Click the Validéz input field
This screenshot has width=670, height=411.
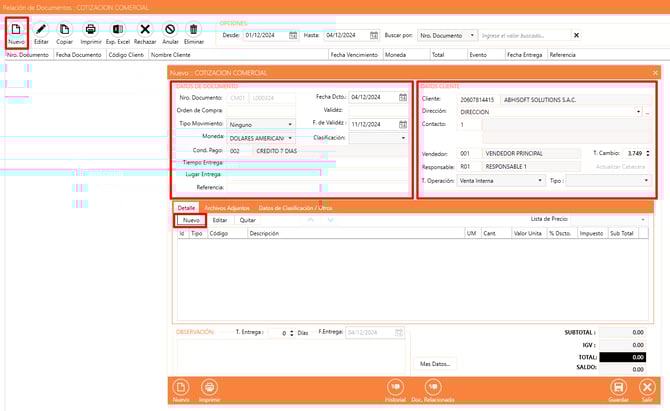(378, 111)
